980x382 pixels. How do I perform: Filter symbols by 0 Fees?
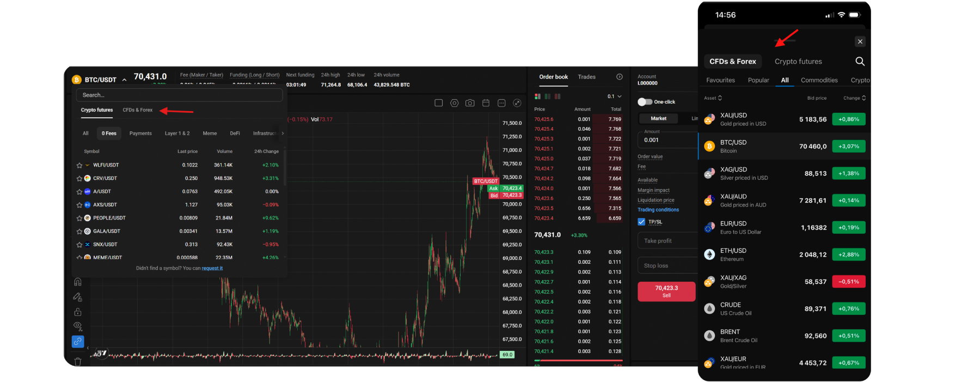coord(109,134)
